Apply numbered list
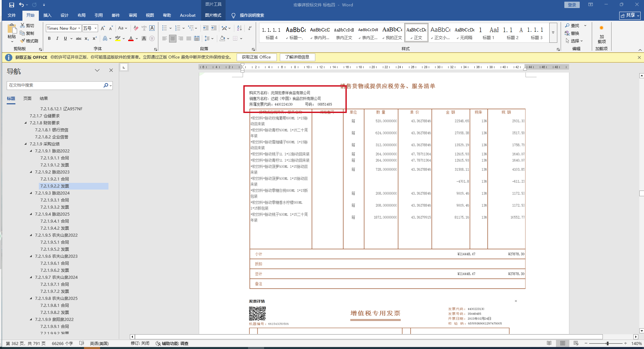The width and height of the screenshot is (644, 349). (178, 28)
